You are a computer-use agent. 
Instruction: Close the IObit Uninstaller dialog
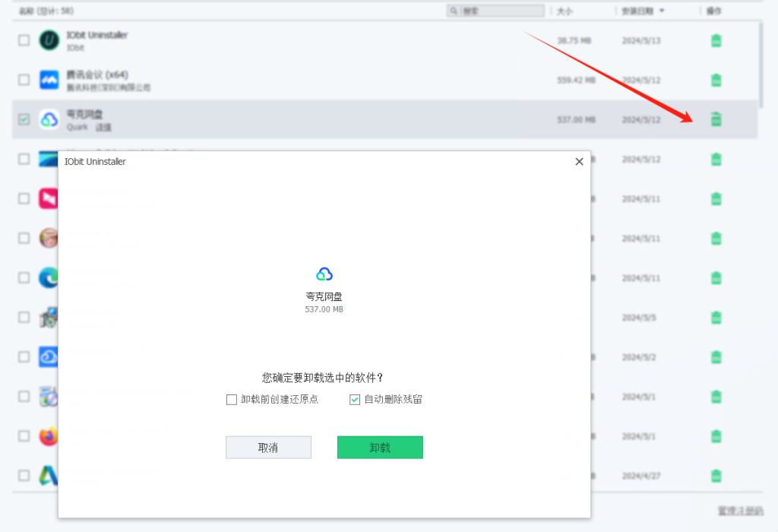coord(579,162)
